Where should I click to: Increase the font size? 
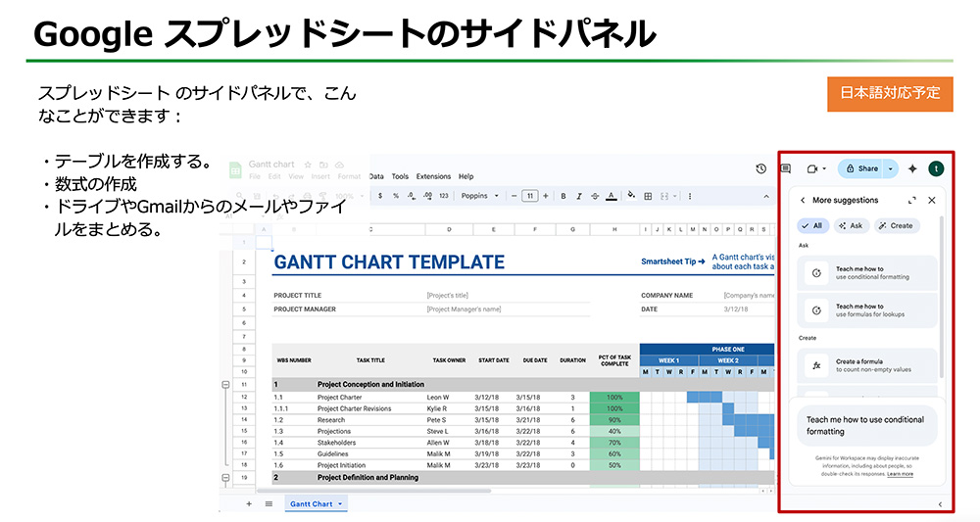(x=546, y=196)
